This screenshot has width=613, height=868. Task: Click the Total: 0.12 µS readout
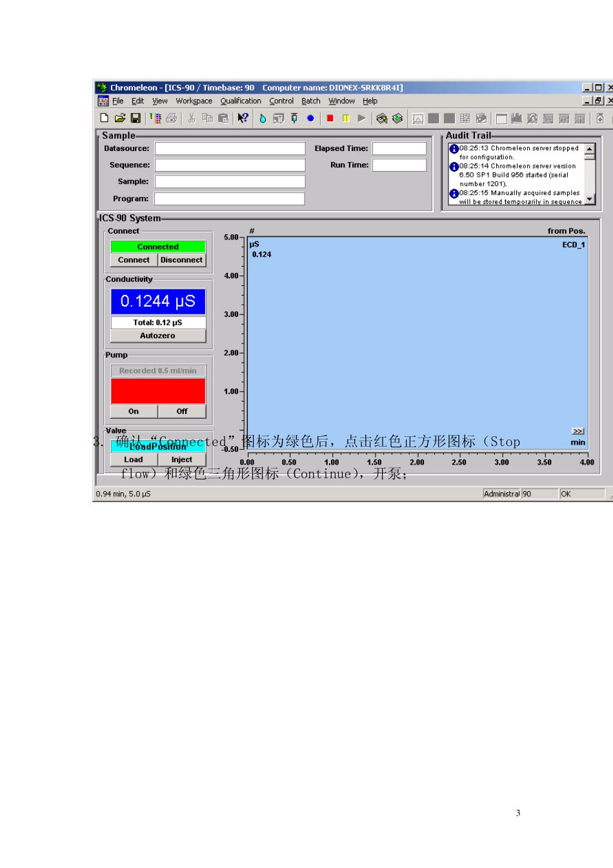click(158, 323)
